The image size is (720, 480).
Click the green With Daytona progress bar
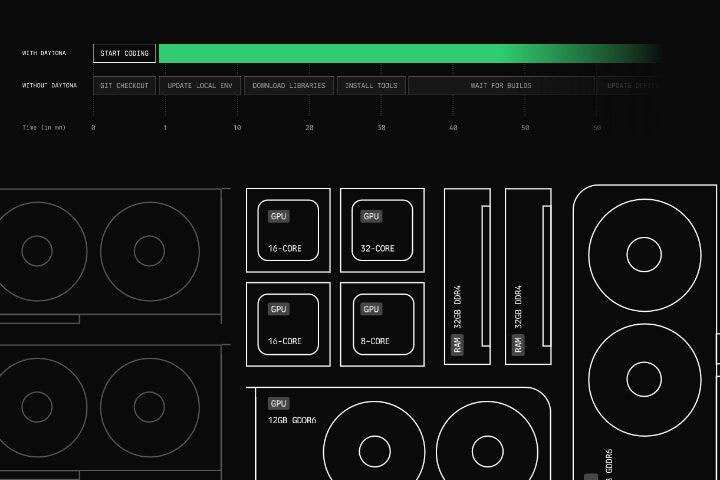[400, 53]
